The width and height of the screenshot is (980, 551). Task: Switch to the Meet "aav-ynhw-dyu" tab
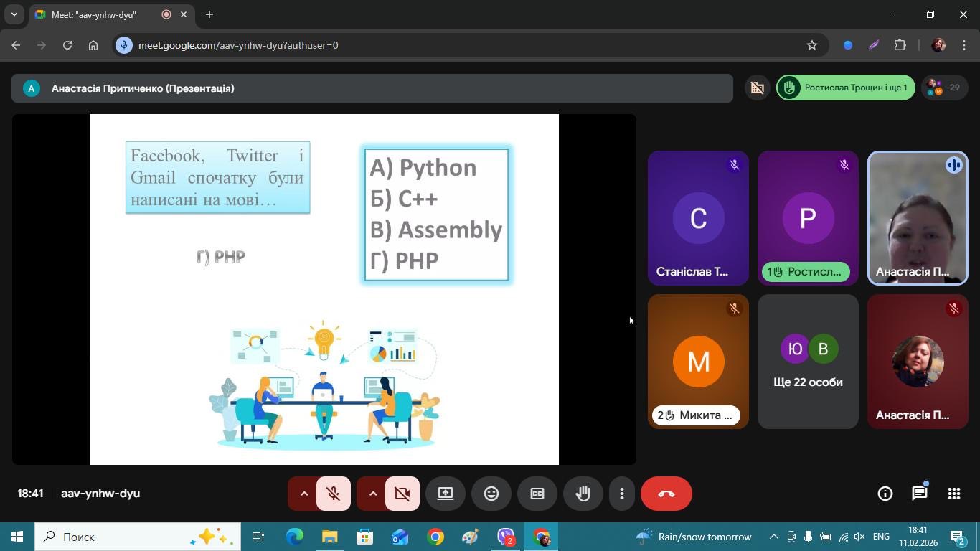pos(112,14)
